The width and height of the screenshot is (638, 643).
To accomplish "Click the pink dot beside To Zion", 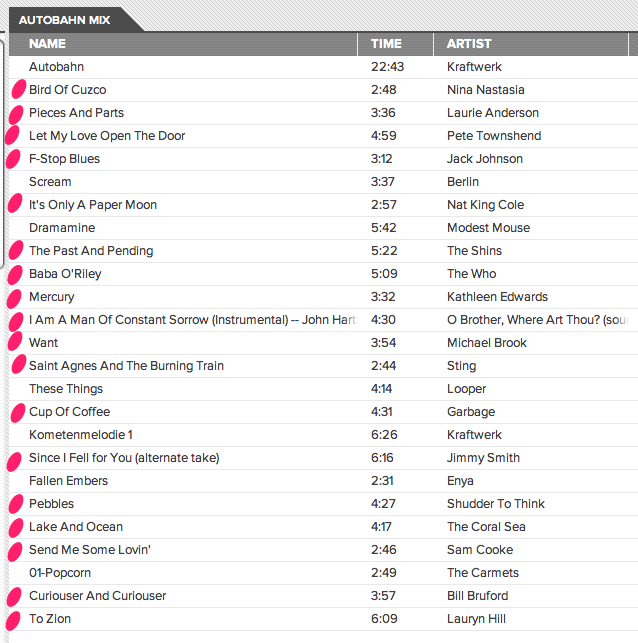I will tap(14, 620).
